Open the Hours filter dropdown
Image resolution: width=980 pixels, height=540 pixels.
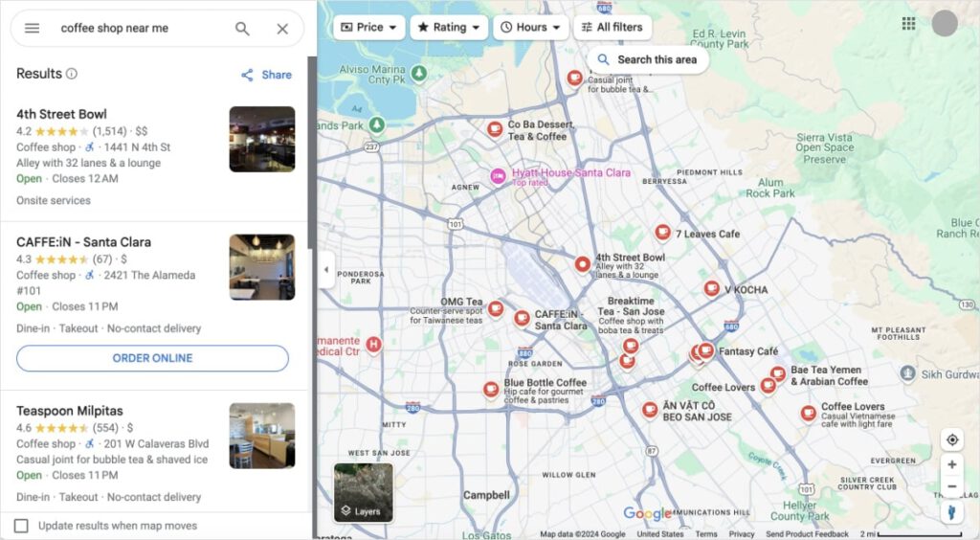(x=530, y=28)
